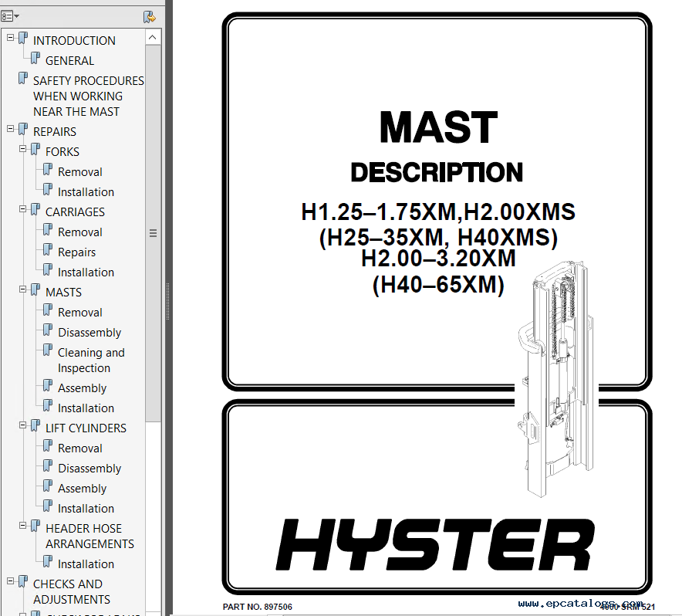Viewport: 682px width, 616px height.
Task: Click the DESCRIPTION heading on the cover
Action: pyautogui.click(x=437, y=172)
